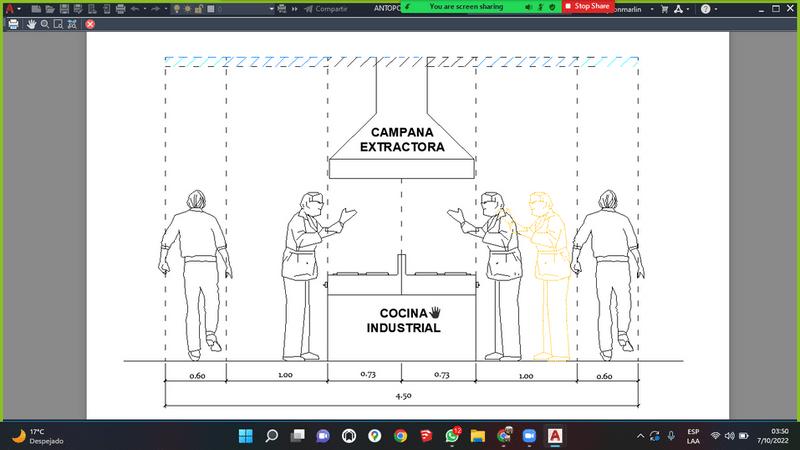Create a new drawing with New icon

coord(36,9)
